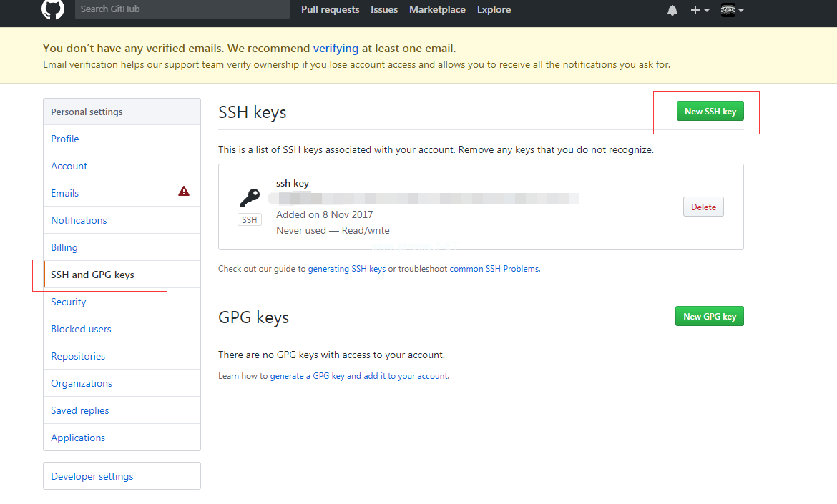
Task: Select Profile in settings sidebar
Action: click(x=65, y=139)
